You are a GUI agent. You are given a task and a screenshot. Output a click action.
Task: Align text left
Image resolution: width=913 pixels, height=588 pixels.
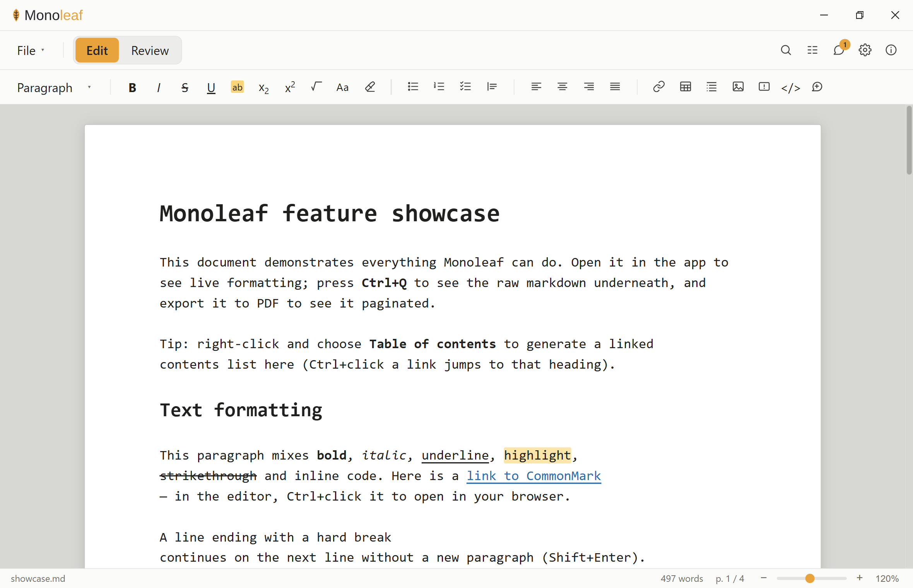536,87
